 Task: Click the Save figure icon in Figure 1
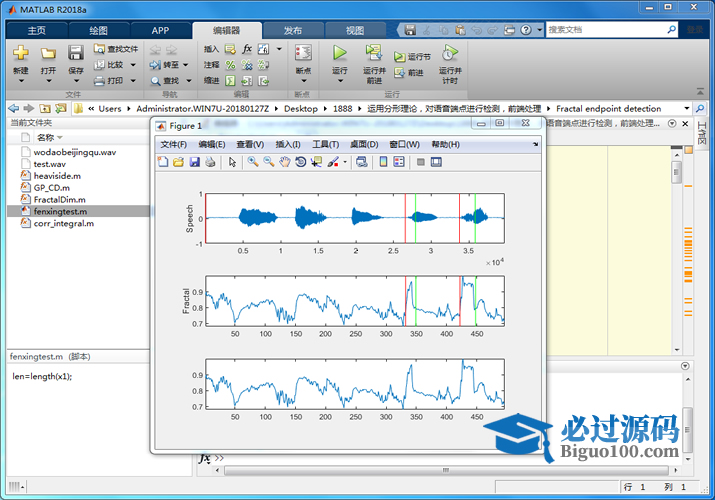point(195,162)
